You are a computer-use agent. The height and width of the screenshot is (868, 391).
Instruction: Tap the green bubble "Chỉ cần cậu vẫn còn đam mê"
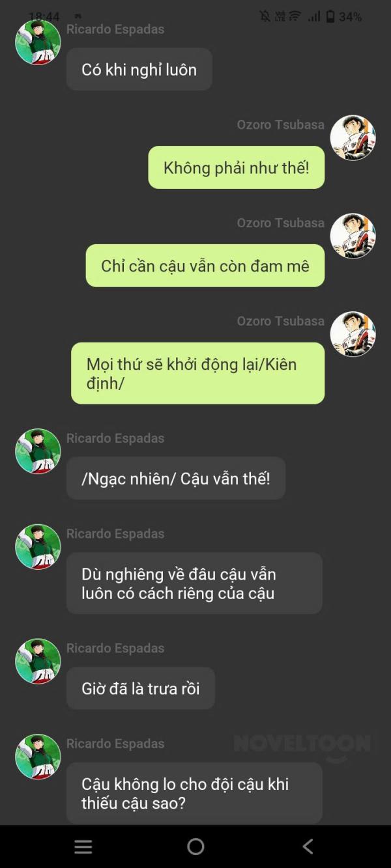pyautogui.click(x=205, y=266)
